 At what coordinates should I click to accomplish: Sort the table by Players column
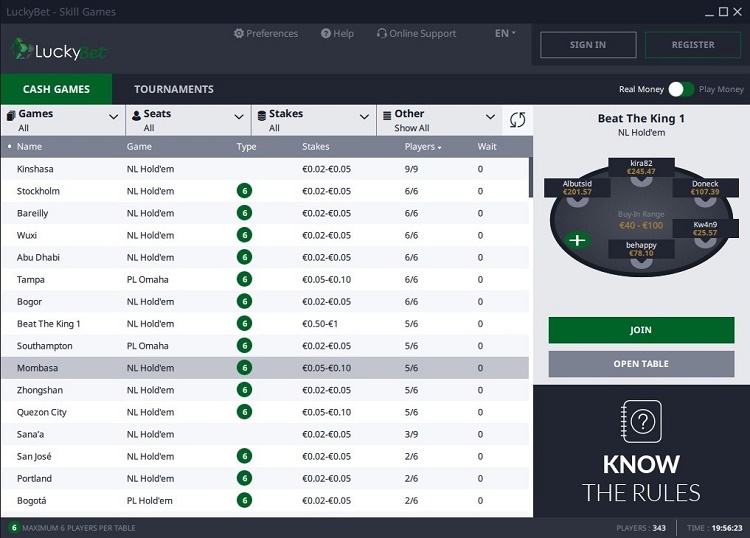pos(422,147)
